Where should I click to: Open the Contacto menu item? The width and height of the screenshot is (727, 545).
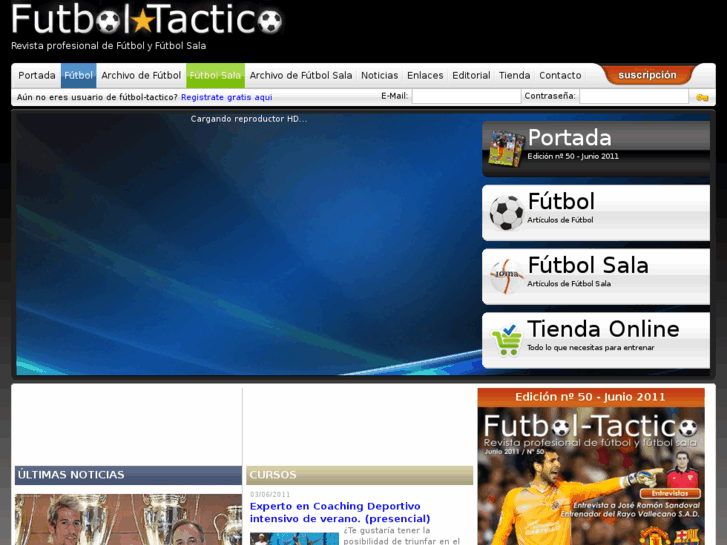[x=560, y=75]
